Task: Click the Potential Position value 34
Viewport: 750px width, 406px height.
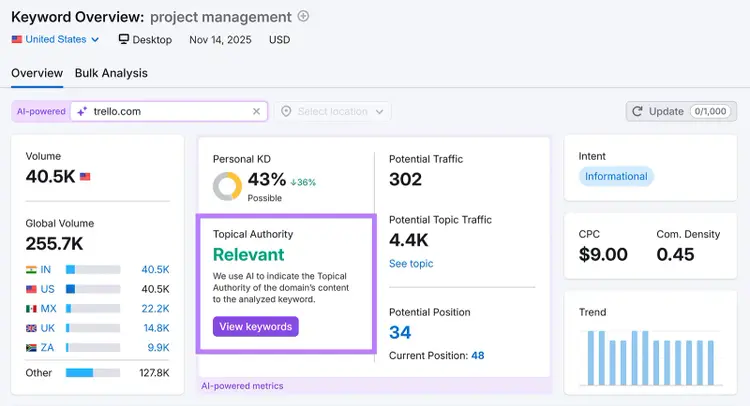Action: point(400,332)
